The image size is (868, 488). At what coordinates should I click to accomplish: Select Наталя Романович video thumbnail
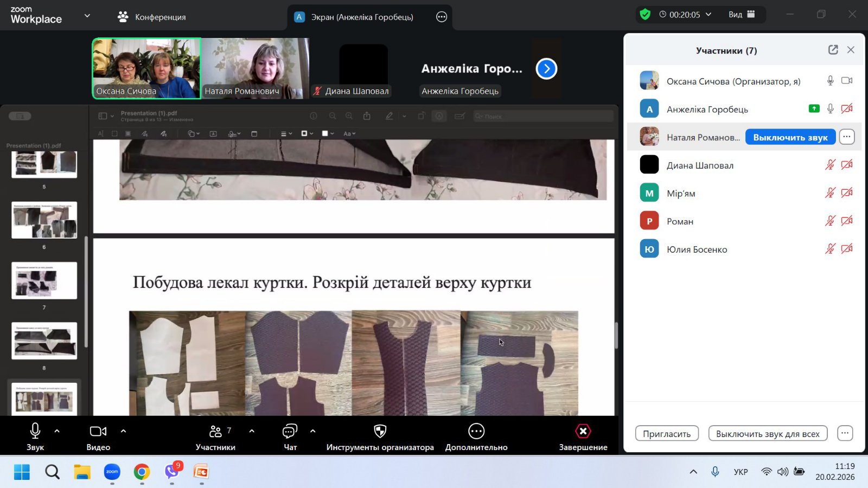255,68
